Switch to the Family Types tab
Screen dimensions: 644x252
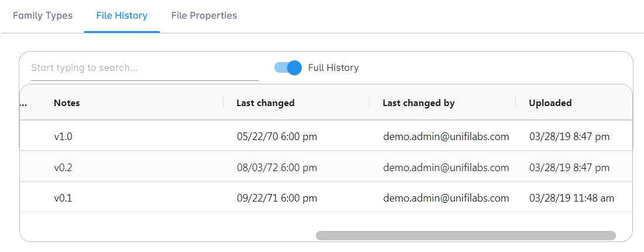[43, 16]
